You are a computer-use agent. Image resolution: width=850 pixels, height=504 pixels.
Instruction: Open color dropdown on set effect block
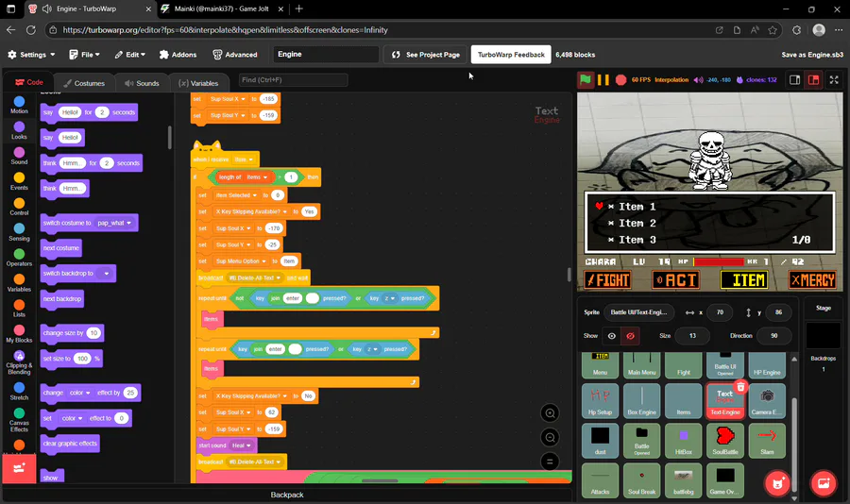pos(72,418)
